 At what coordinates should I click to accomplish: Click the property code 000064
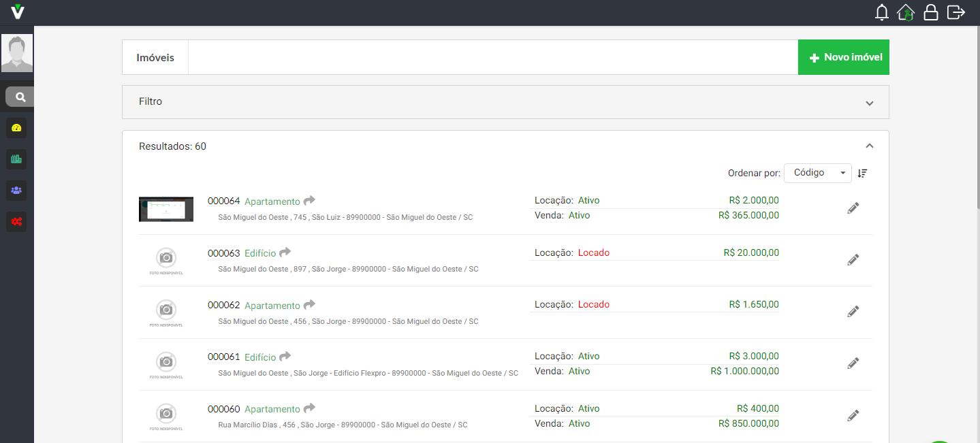point(224,201)
